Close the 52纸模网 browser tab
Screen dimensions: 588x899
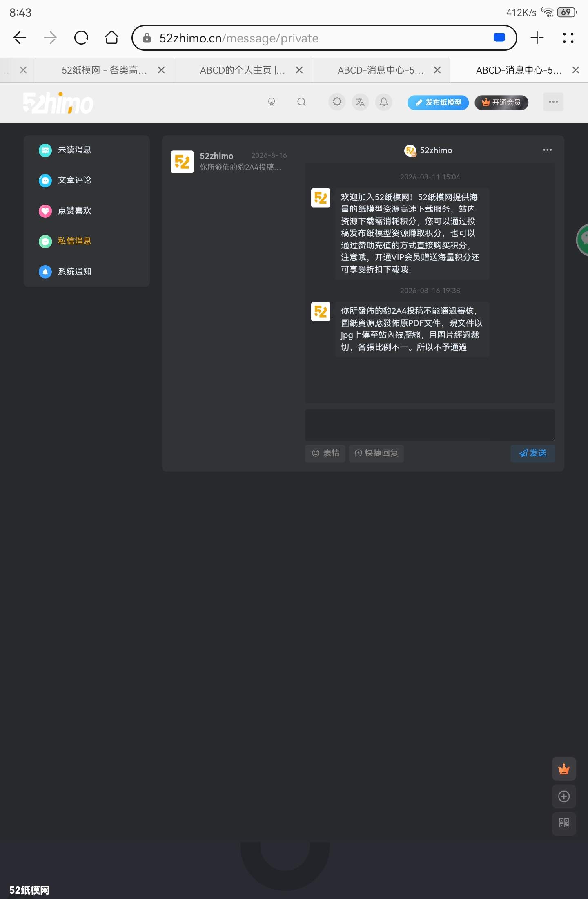(161, 70)
